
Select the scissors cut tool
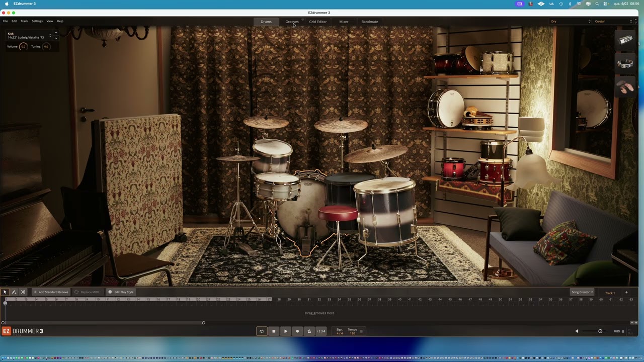click(23, 292)
